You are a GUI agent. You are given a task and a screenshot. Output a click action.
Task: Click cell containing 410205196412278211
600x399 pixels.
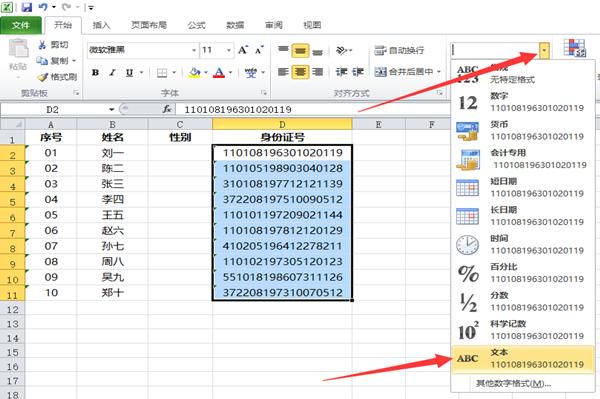point(282,246)
